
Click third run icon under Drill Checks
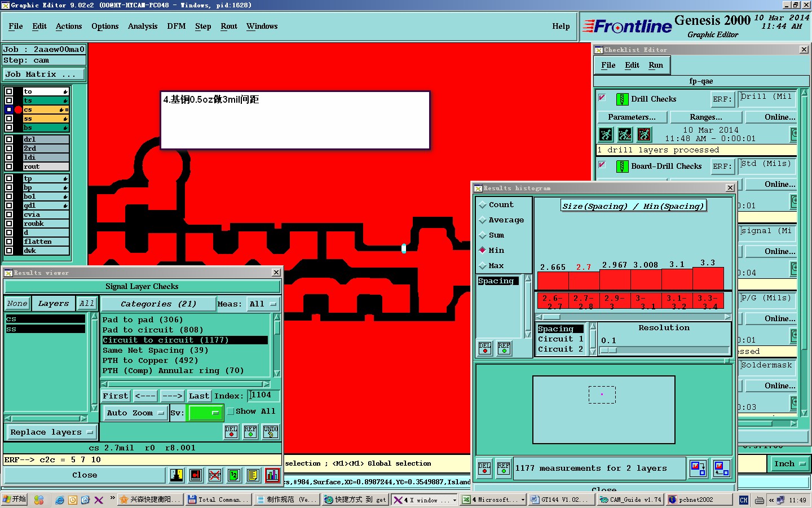click(x=644, y=134)
